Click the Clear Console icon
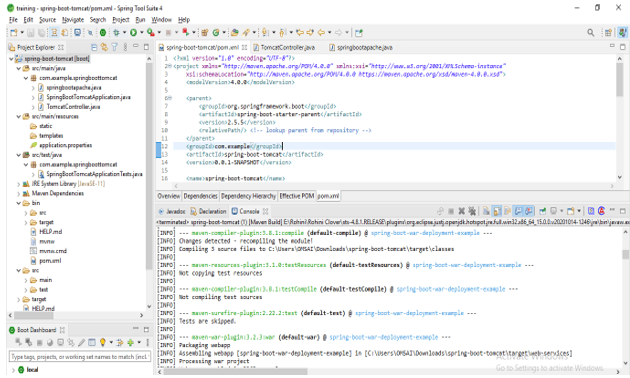630x378 pixels. [x=486, y=211]
